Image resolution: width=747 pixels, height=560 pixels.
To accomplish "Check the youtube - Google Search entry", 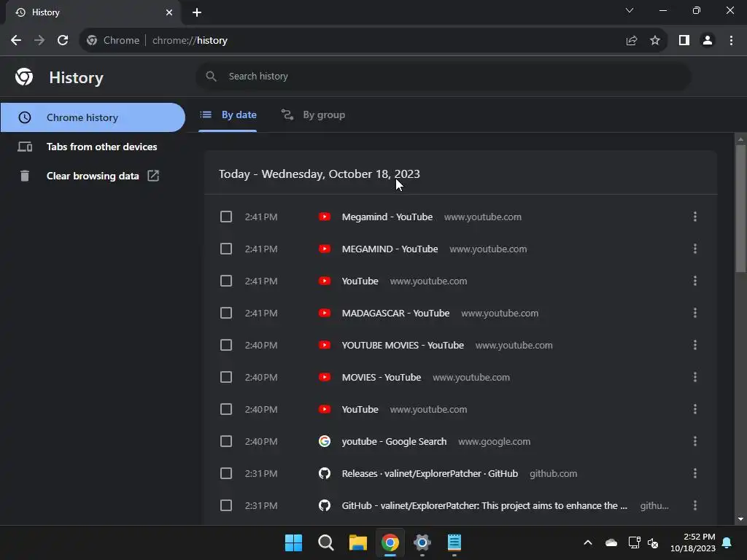I will [x=226, y=441].
